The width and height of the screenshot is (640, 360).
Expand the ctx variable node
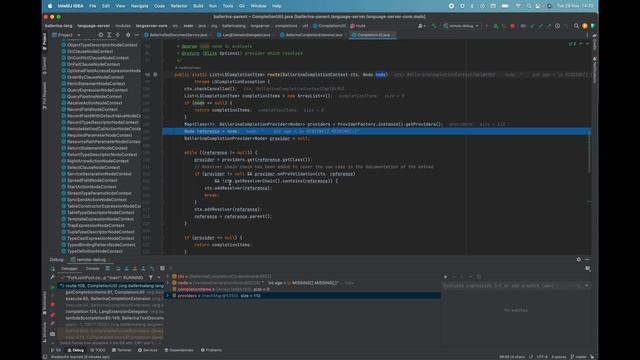click(x=168, y=276)
